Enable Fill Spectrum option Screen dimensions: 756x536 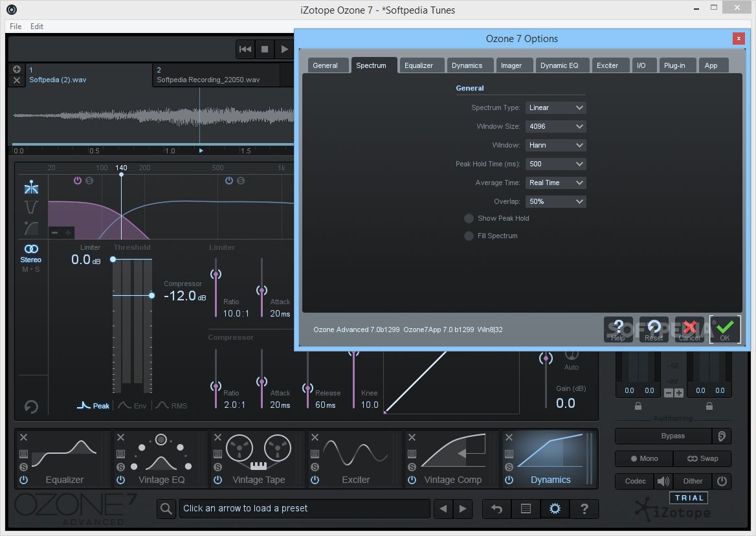(x=469, y=236)
